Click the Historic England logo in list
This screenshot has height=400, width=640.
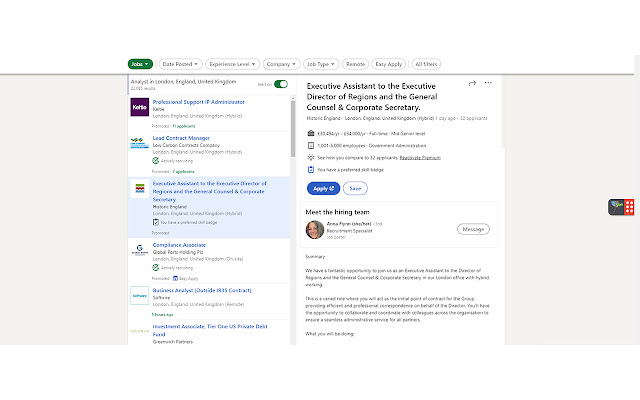click(140, 188)
